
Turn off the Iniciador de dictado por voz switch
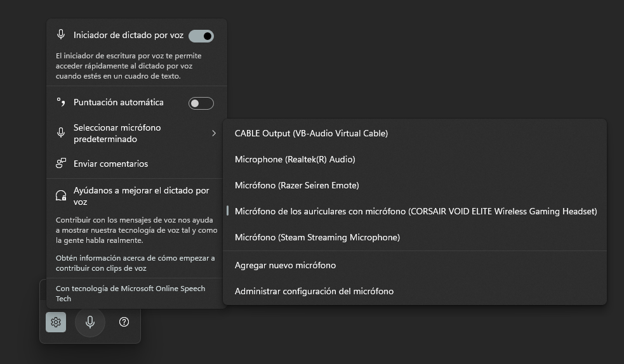[201, 36]
